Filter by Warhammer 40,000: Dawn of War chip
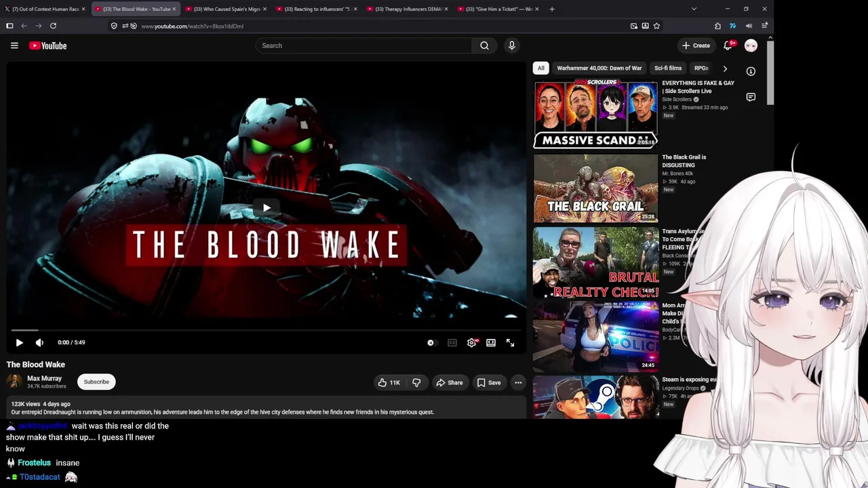Image resolution: width=868 pixels, height=488 pixels. coord(599,68)
